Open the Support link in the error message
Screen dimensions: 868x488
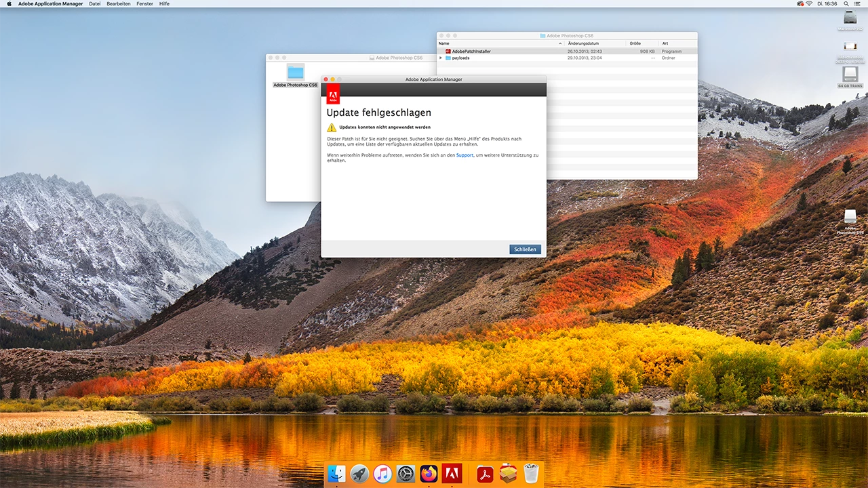(465, 155)
